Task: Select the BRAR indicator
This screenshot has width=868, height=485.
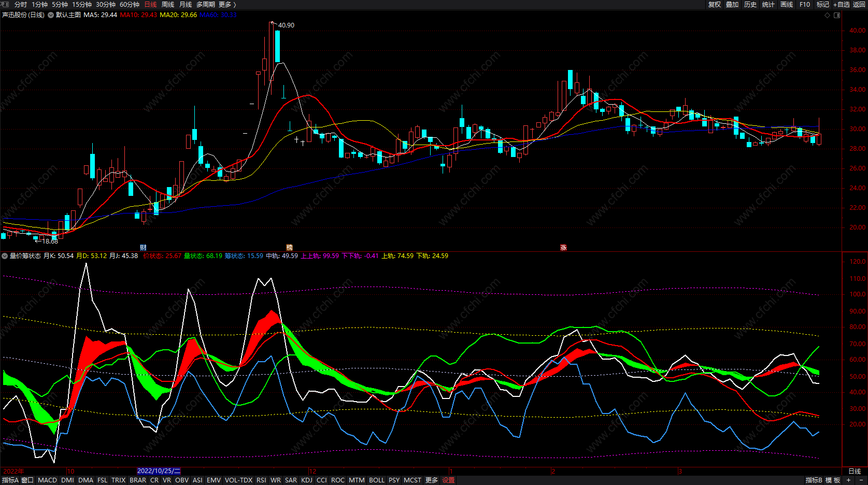Action: 138,480
